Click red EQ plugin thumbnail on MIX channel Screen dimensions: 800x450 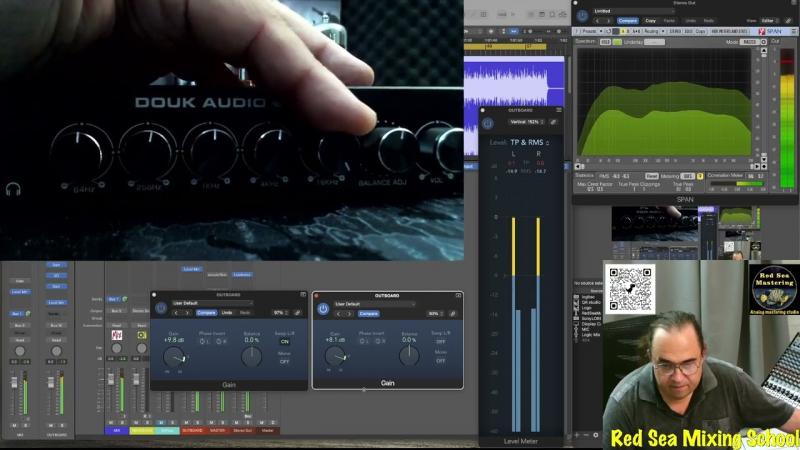[x=116, y=335]
